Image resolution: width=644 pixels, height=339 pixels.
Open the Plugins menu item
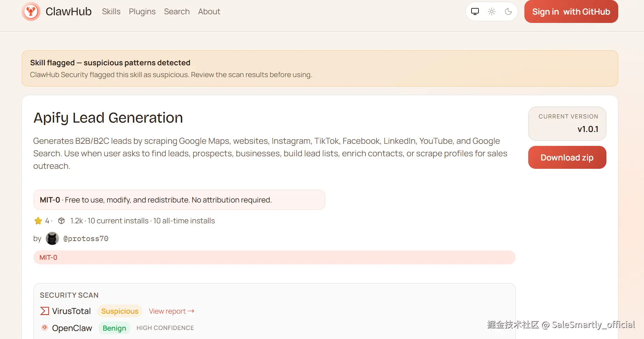click(142, 11)
